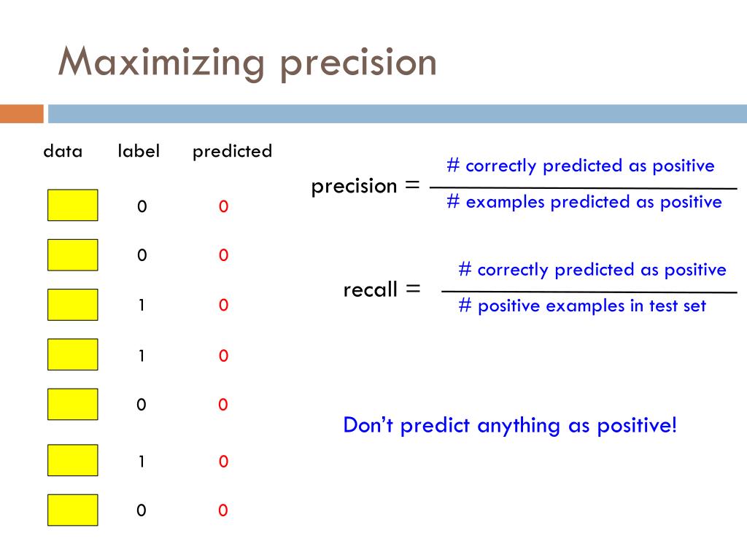Click the "Maximizing precision" slide title
The height and width of the screenshot is (560, 747).
point(247,63)
